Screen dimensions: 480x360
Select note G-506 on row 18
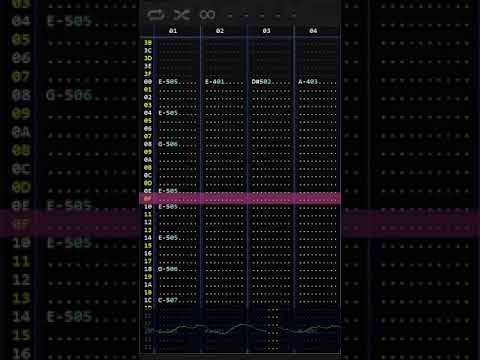[168, 269]
